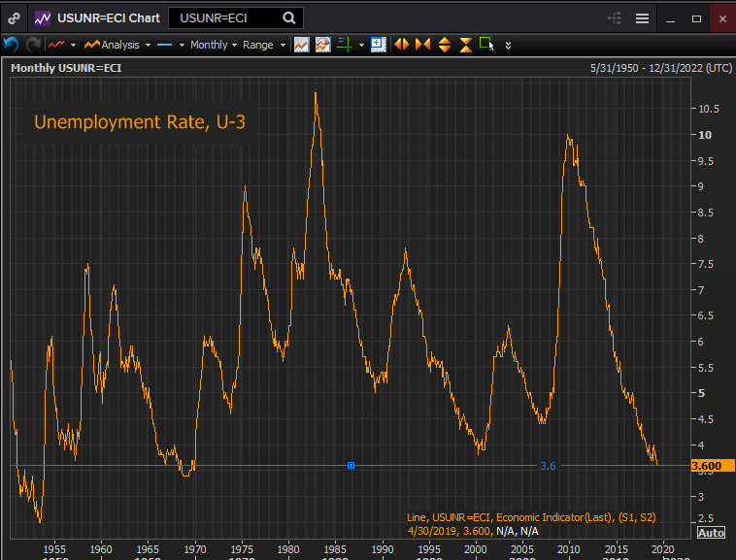The image size is (736, 560).
Task: Click the add annotation plus icon
Action: point(379,45)
